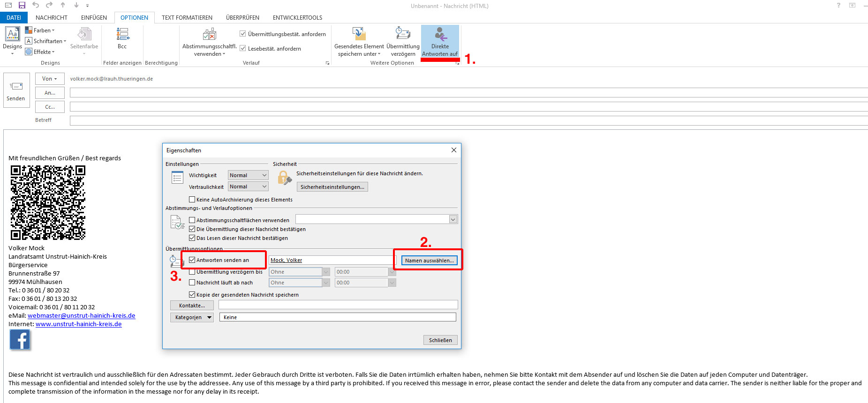Open Gesendetes Element speichern unter menu
The image size is (868, 403).
359,42
